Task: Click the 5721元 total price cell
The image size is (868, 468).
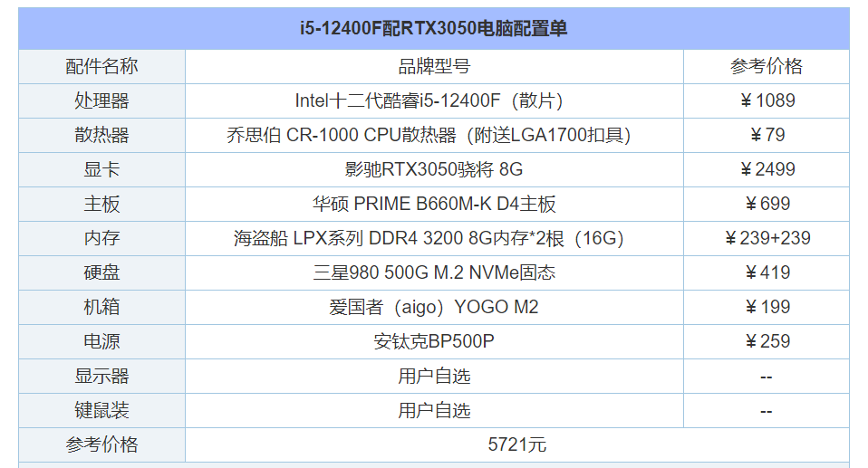Action: click(x=517, y=444)
